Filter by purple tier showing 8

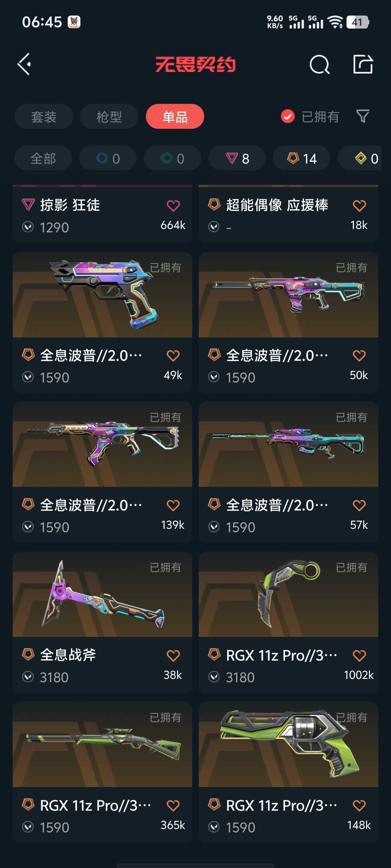pyautogui.click(x=237, y=158)
